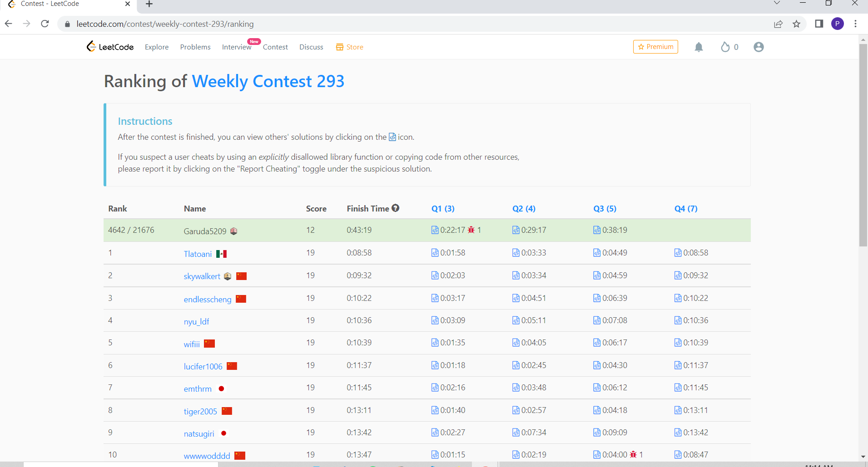This screenshot has height=467, width=868.
Task: Click the Premium button
Action: point(655,47)
